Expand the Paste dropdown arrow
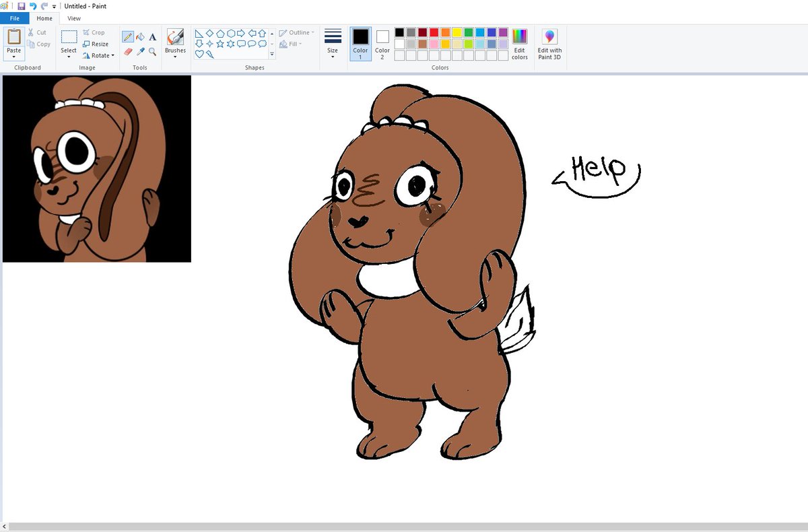The image size is (808, 532). click(14, 57)
